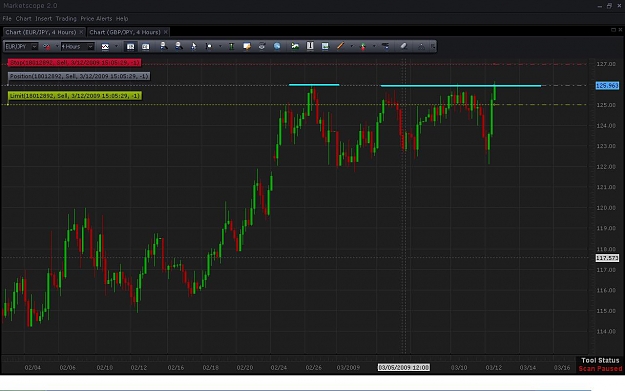Click the toolbar icon just left of zoom in
Screen dimensions: 625x391
pos(145,47)
